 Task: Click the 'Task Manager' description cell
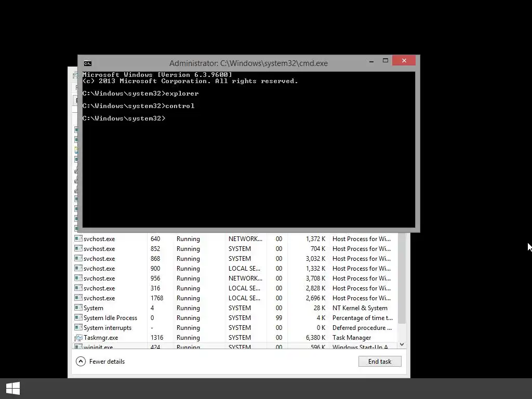point(352,338)
